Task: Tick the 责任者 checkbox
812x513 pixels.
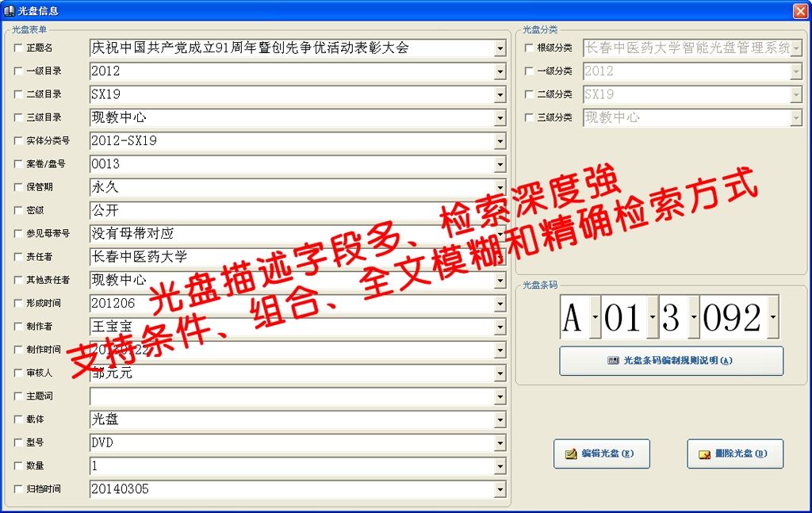Action: click(18, 258)
